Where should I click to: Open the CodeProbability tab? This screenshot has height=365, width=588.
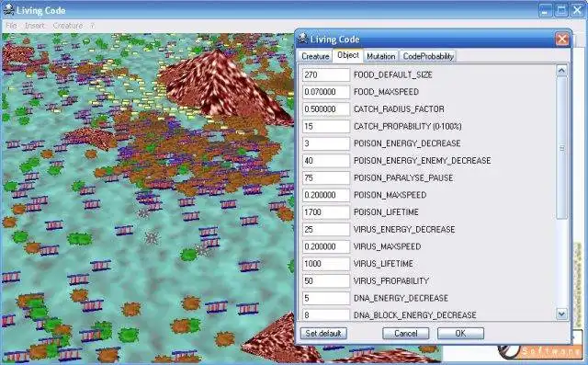428,56
